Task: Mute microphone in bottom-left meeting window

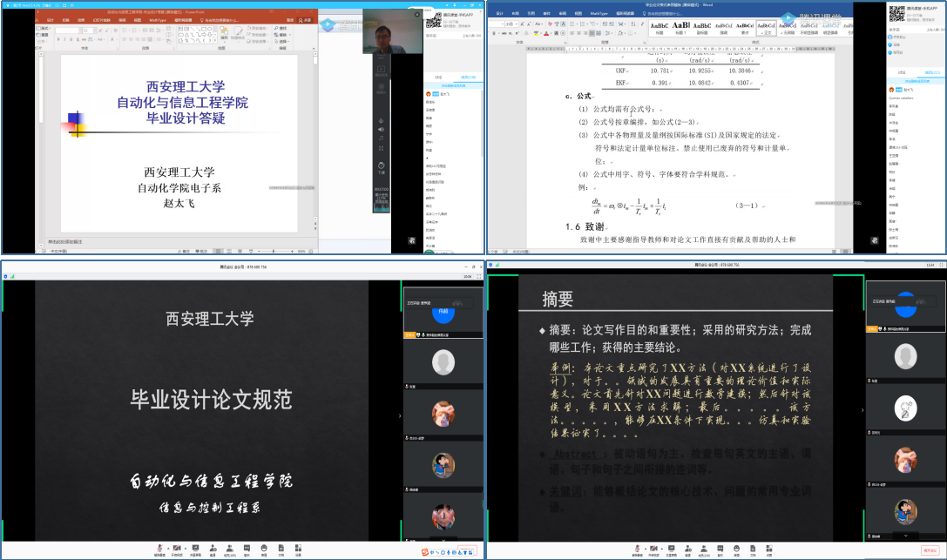Action: [160, 551]
